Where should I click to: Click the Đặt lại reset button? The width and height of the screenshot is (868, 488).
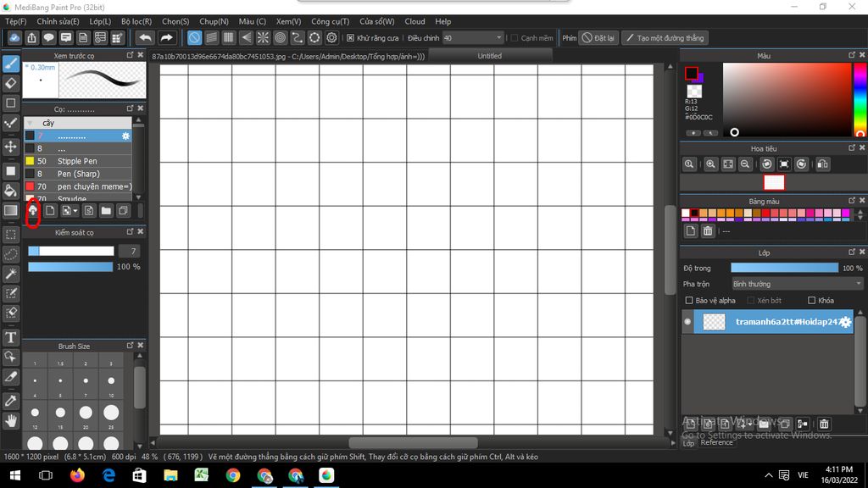(x=598, y=38)
